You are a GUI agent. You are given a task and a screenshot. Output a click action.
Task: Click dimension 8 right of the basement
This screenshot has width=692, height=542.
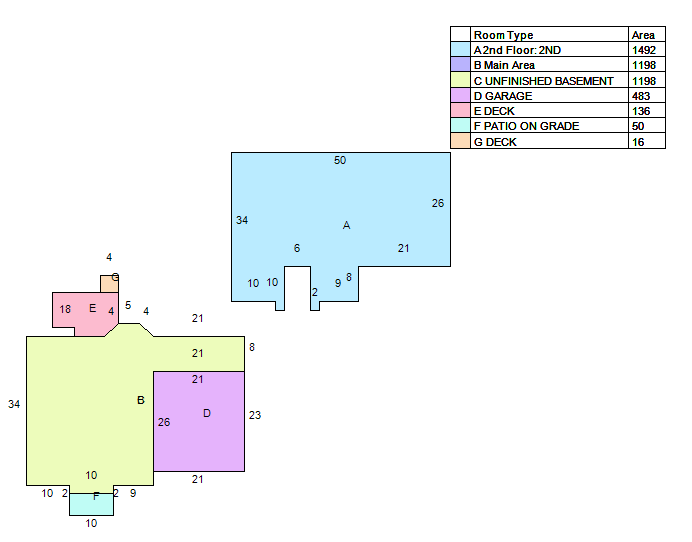pyautogui.click(x=252, y=347)
